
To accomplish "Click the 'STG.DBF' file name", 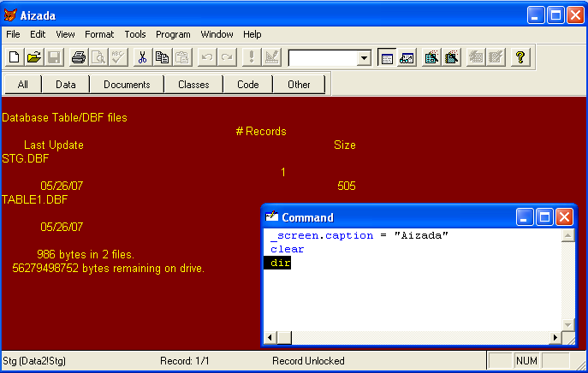I will (x=26, y=158).
